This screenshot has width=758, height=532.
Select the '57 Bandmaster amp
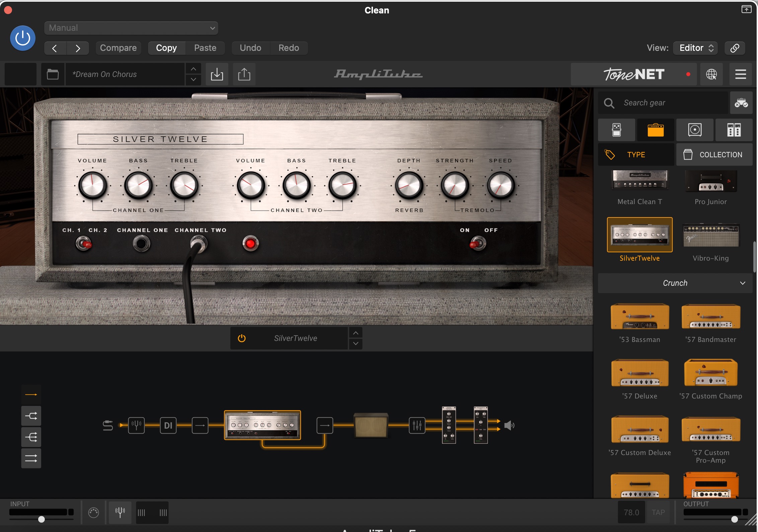pos(711,323)
